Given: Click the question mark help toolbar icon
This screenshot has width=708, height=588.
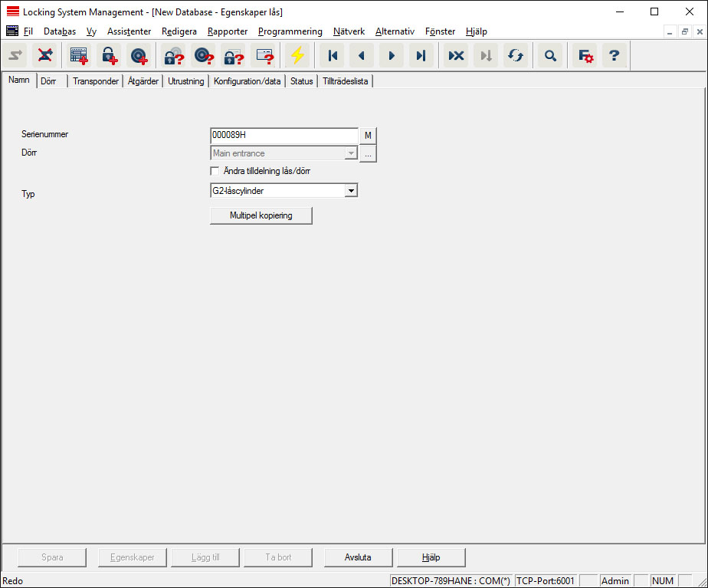Looking at the screenshot, I should (614, 56).
